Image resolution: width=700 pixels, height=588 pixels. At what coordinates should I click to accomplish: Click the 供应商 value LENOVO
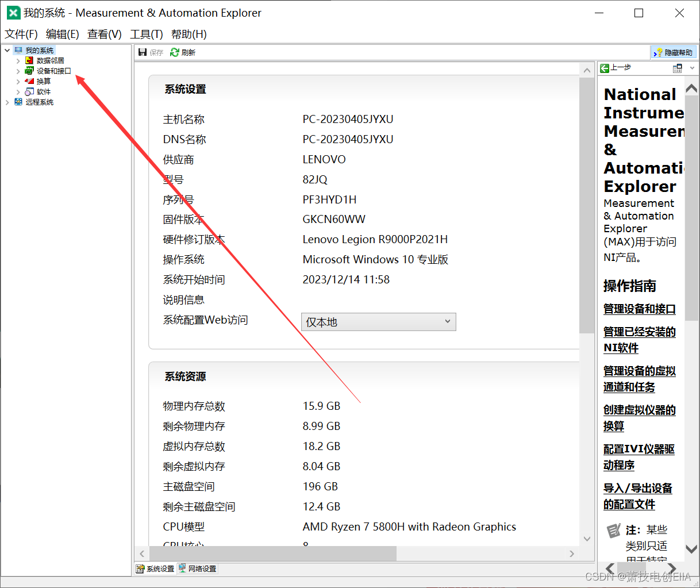324,160
